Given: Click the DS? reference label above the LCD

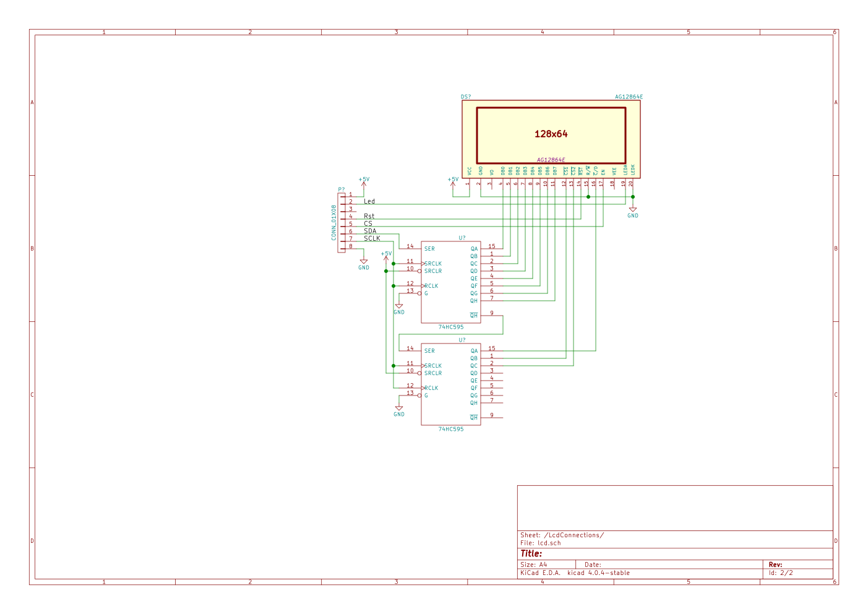Looking at the screenshot, I should click(x=466, y=97).
